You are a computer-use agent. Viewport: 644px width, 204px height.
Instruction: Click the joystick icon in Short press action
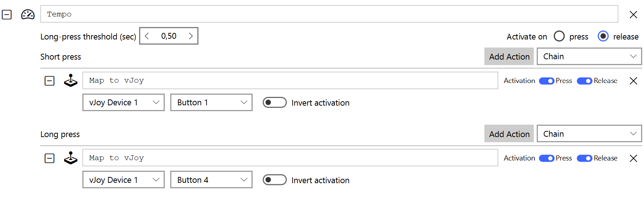(71, 81)
